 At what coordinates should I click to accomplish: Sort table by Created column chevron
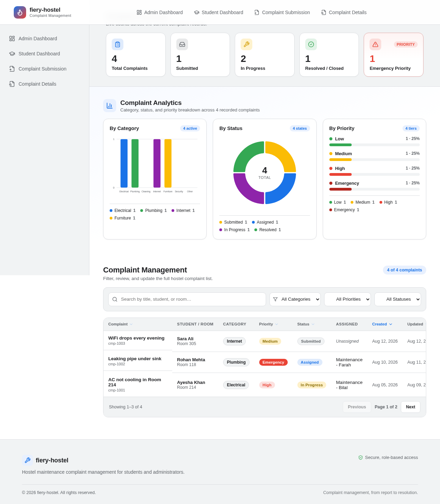[390, 324]
